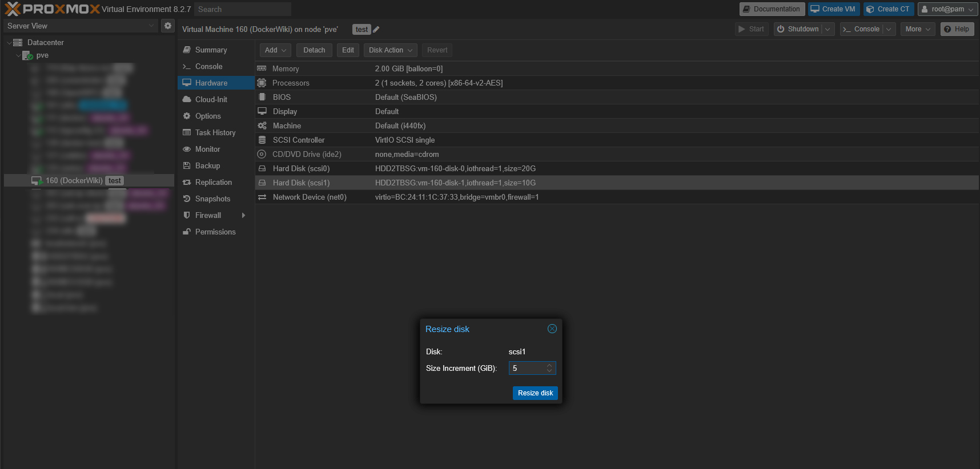Open the Disk Action dropdown
Image resolution: width=980 pixels, height=469 pixels.
coord(390,50)
